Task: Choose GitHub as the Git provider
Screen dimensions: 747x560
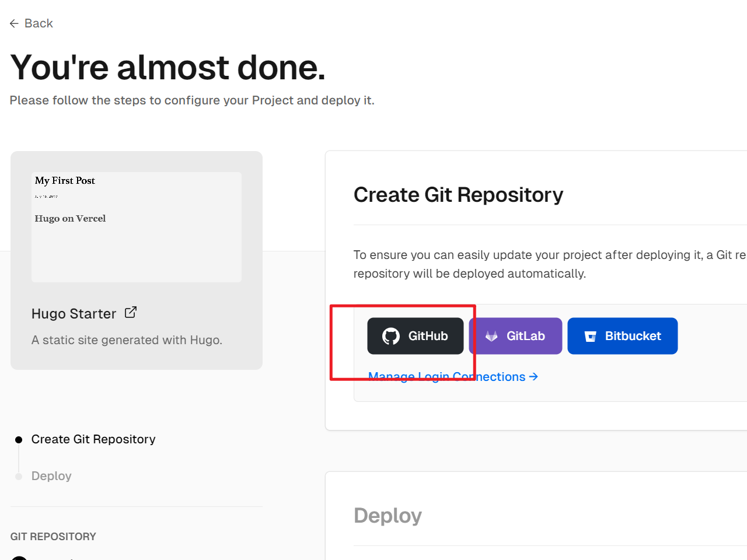Action: [416, 336]
